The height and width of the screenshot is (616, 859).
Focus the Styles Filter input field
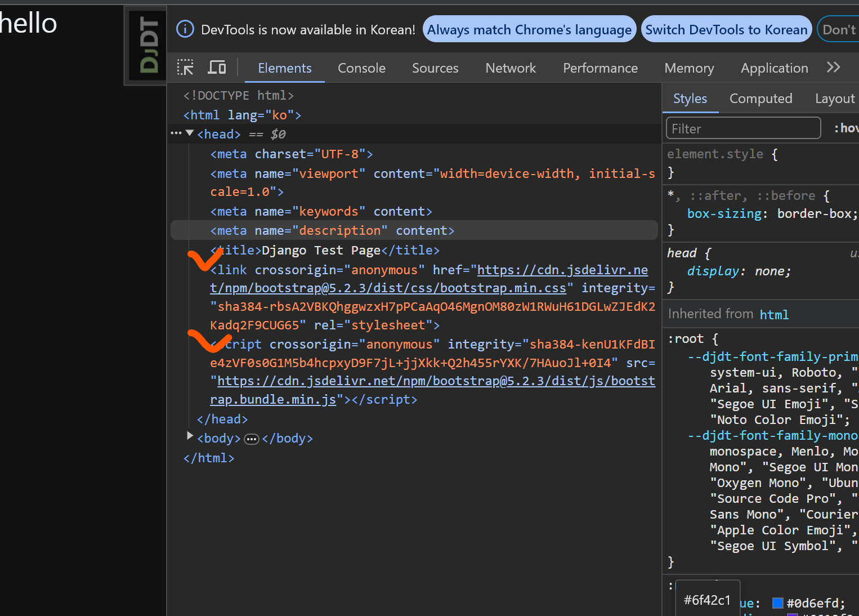tap(743, 128)
